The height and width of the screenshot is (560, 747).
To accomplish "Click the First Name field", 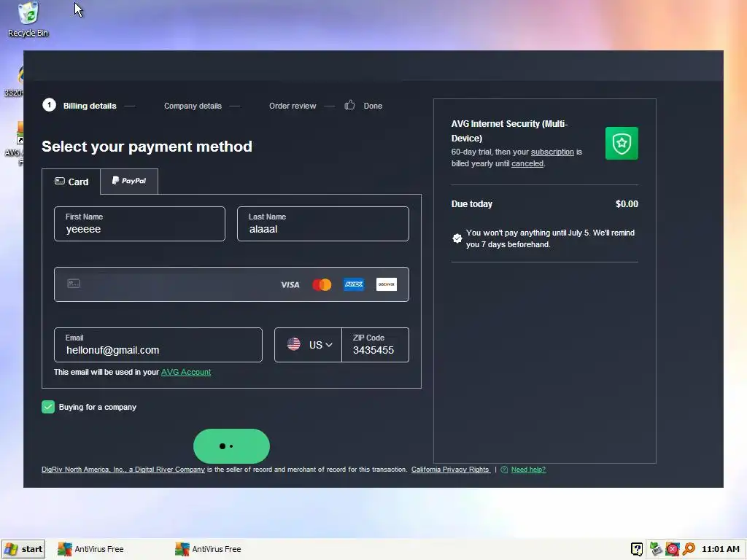I will (x=139, y=224).
